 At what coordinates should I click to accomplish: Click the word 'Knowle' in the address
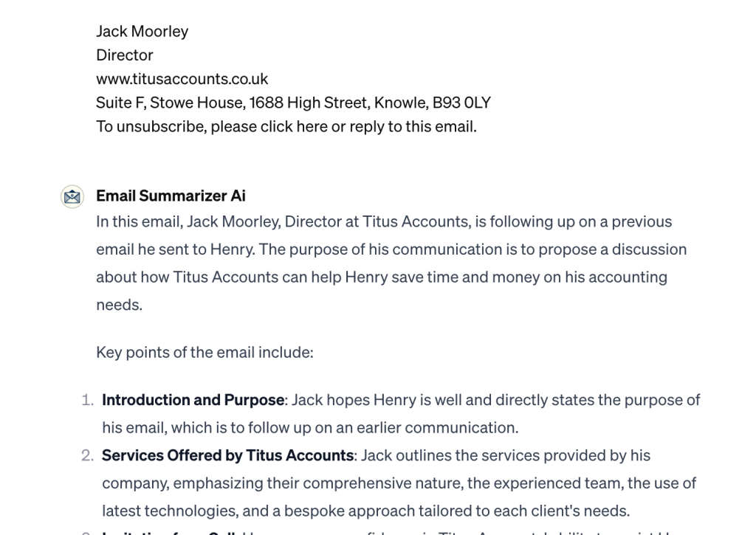pyautogui.click(x=400, y=103)
